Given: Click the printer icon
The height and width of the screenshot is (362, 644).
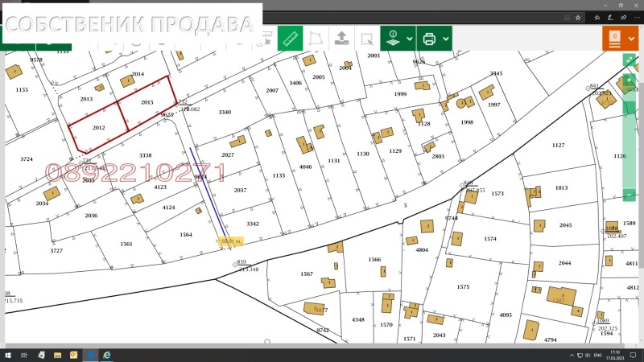Looking at the screenshot, I should coord(429,39).
